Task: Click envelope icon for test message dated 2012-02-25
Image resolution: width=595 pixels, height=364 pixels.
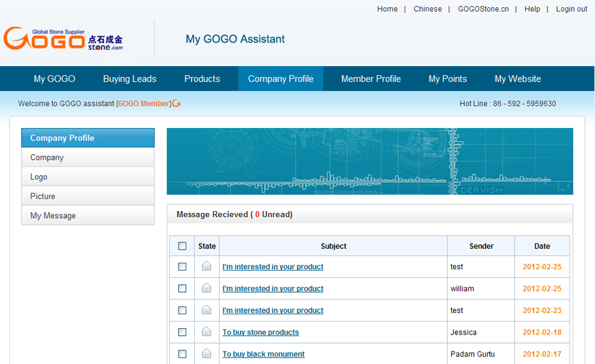Action: [x=207, y=267]
